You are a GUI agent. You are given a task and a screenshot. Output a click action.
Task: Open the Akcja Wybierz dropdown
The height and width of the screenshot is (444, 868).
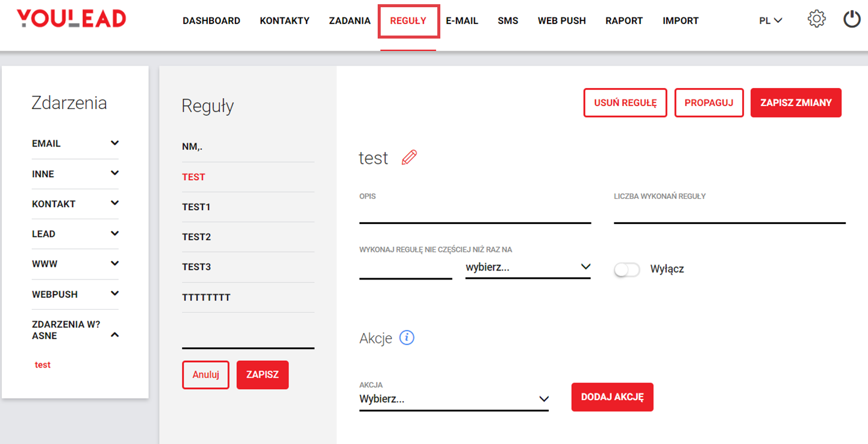454,399
